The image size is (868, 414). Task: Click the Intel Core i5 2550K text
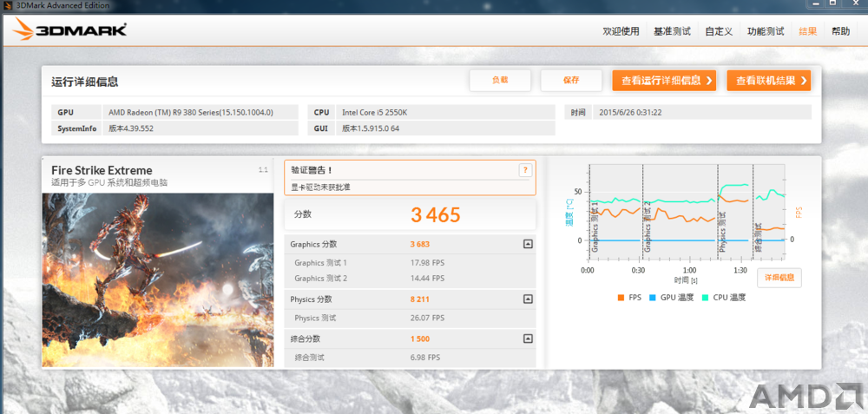pos(373,112)
